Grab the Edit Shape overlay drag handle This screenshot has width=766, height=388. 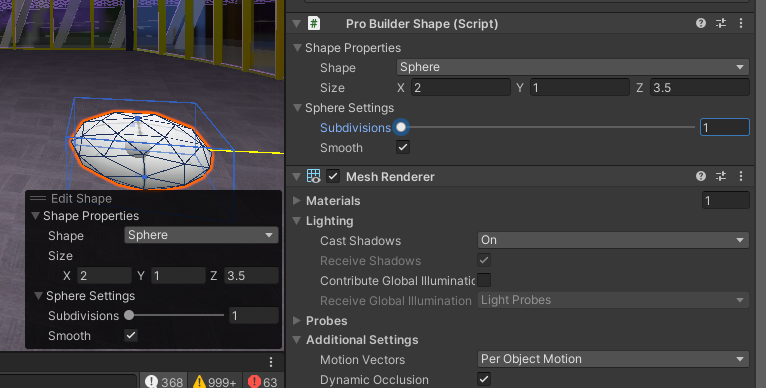click(x=38, y=198)
